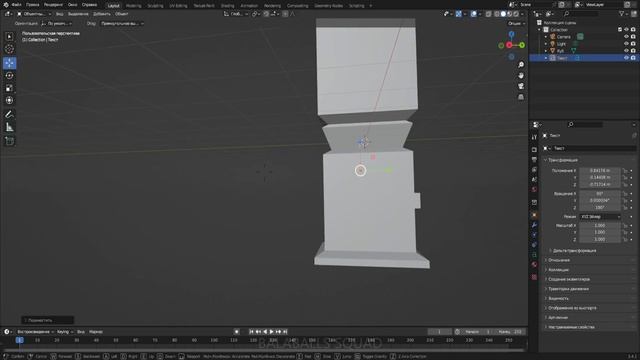The height and width of the screenshot is (360, 640).
Task: Toggle X-ray display in viewport header
Action: (489, 14)
